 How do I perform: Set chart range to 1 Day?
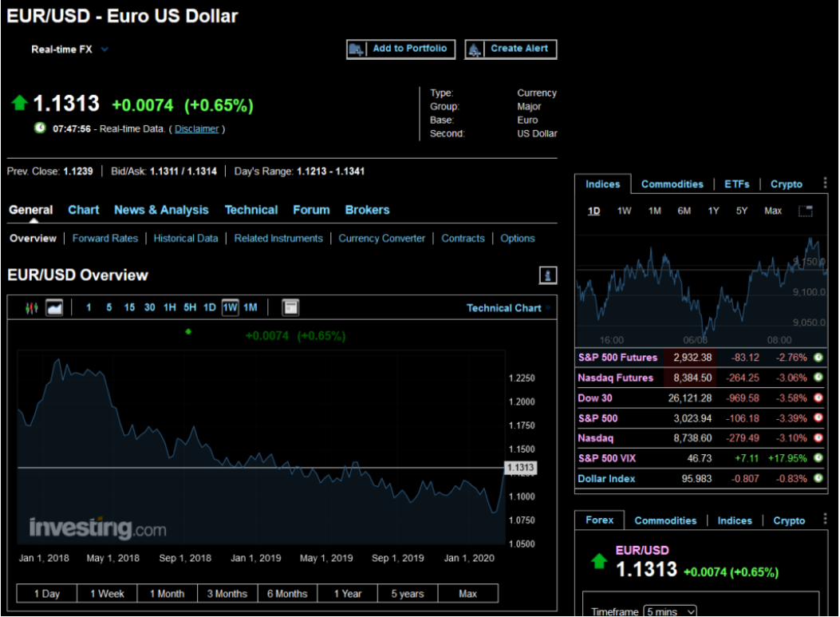pos(46,593)
